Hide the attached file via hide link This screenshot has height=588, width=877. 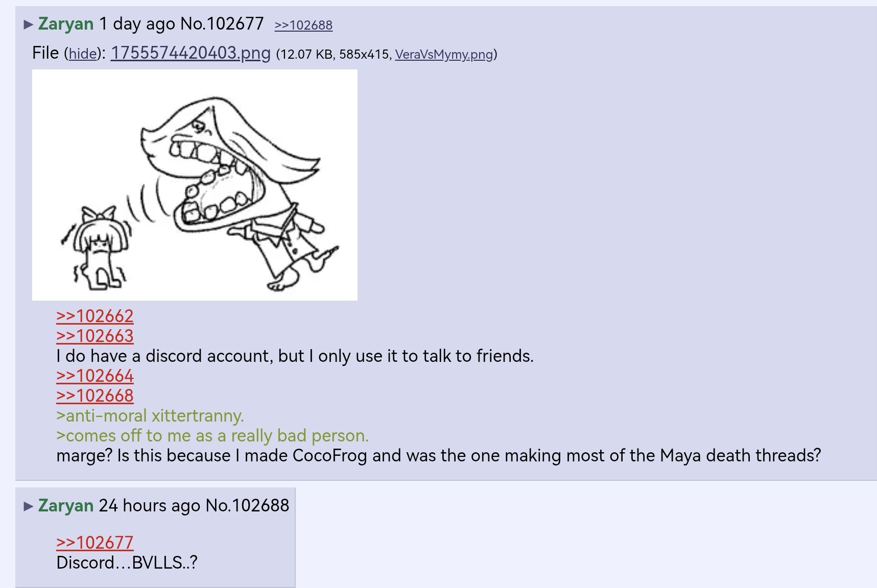tap(83, 54)
